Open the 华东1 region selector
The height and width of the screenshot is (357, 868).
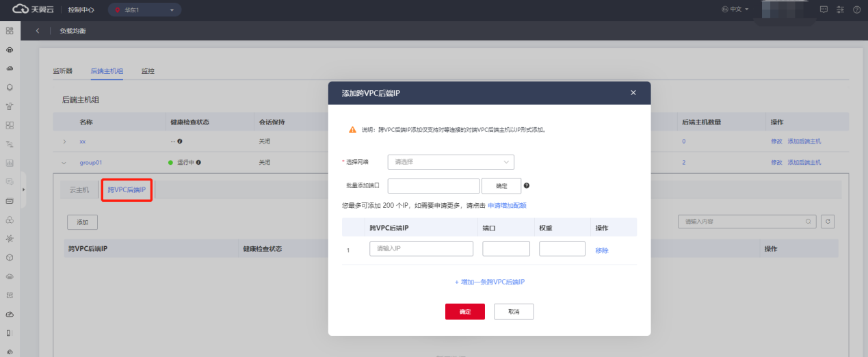point(144,10)
